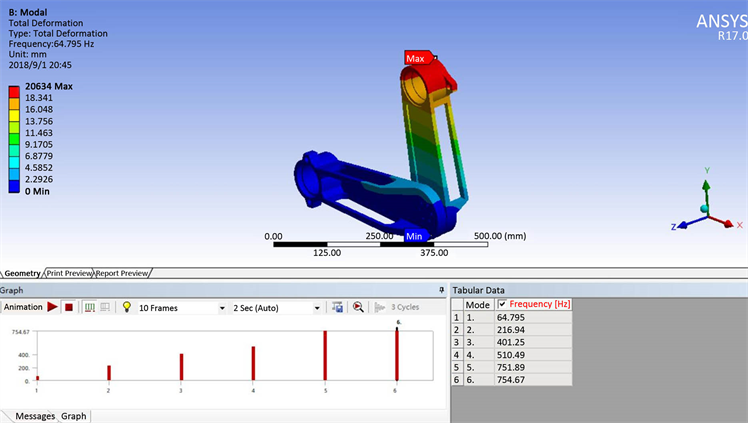748x423 pixels.
Task: Open the Report Preview tab
Action: click(x=123, y=273)
